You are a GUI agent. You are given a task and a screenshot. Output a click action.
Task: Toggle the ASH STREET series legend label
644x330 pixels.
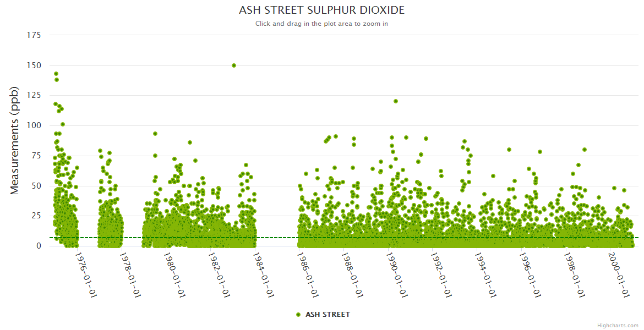[328, 315]
